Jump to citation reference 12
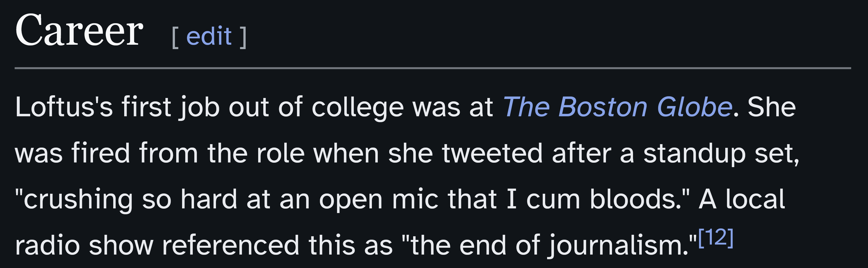The width and height of the screenshot is (868, 268). (x=715, y=238)
